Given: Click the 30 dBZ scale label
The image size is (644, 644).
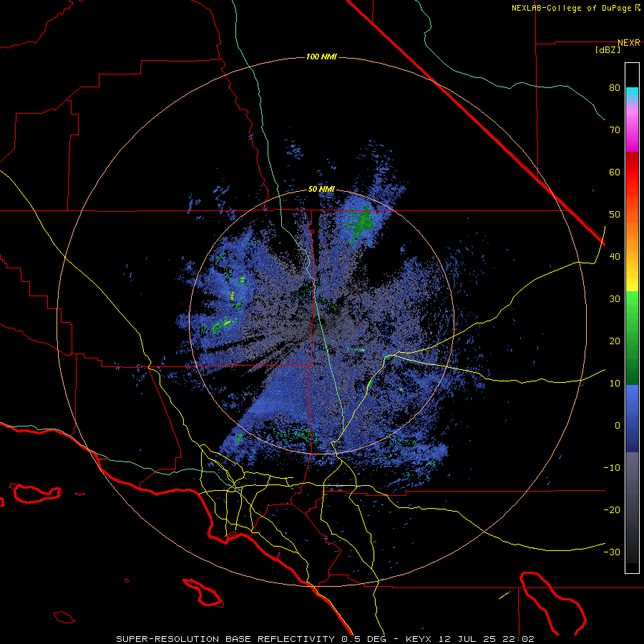Looking at the screenshot, I should (x=615, y=299).
